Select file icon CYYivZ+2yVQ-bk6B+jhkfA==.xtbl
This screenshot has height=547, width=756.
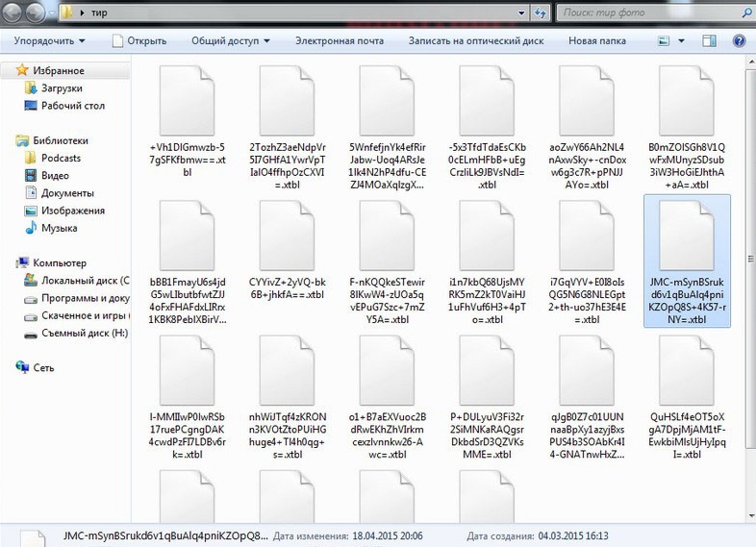click(x=287, y=236)
